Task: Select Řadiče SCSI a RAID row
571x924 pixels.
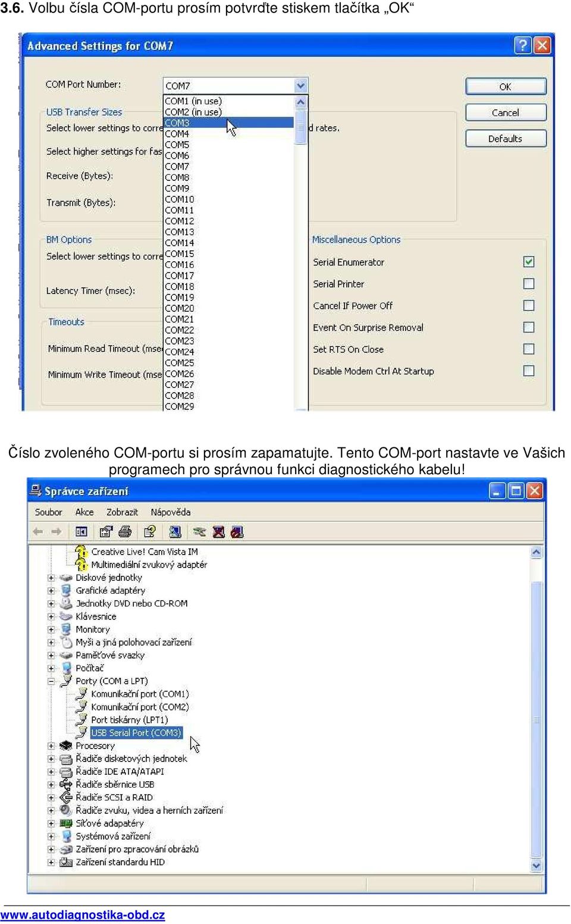Action: (114, 797)
